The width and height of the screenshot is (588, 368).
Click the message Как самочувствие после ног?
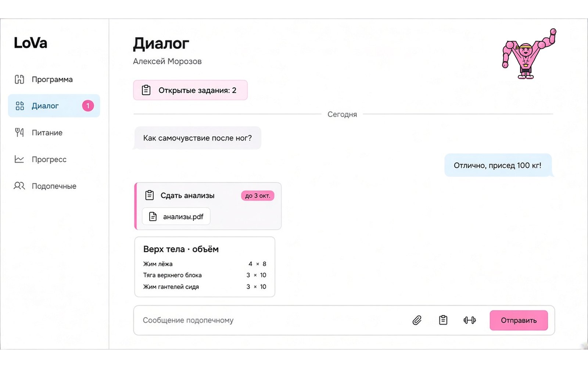(x=197, y=138)
